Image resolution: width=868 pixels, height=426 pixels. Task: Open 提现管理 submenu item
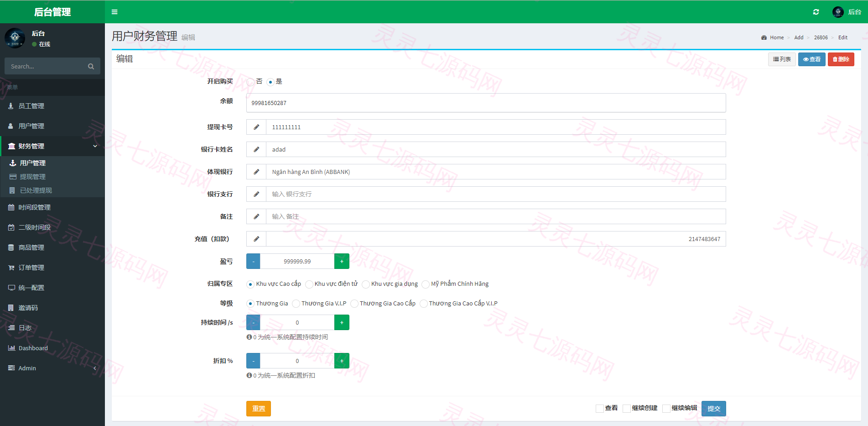coord(32,177)
